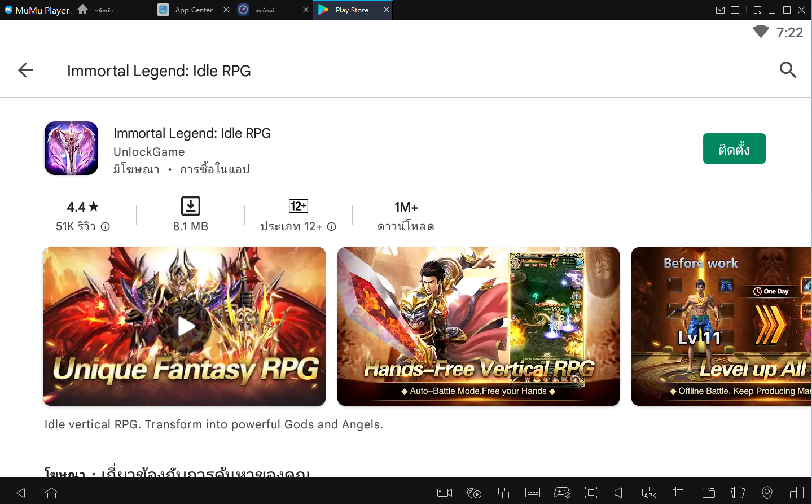Open MuMu Player hamburger menu
The image size is (812, 504).
pyautogui.click(x=735, y=10)
